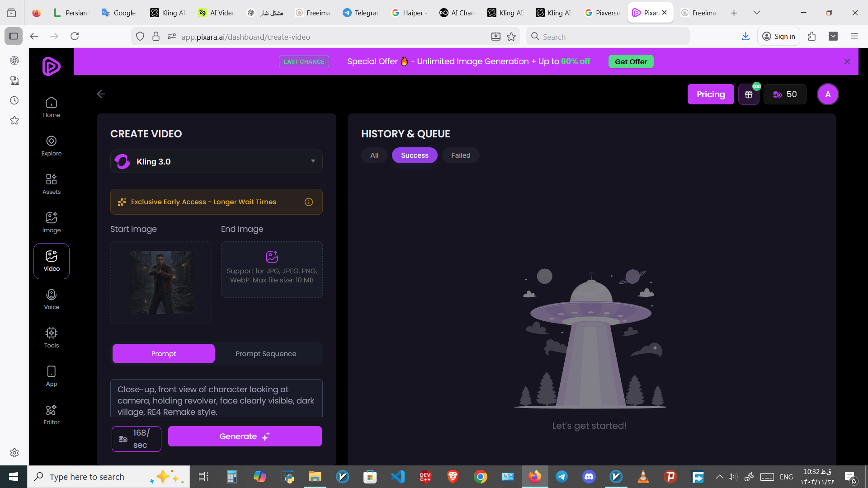868x488 pixels.
Task: Click the Firefox search box
Action: [608, 37]
